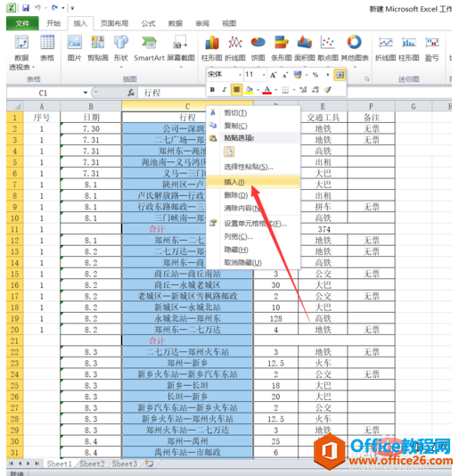The image size is (459, 476).
Task: Toggle merge and center in the mini toolbar
Action: (x=340, y=75)
